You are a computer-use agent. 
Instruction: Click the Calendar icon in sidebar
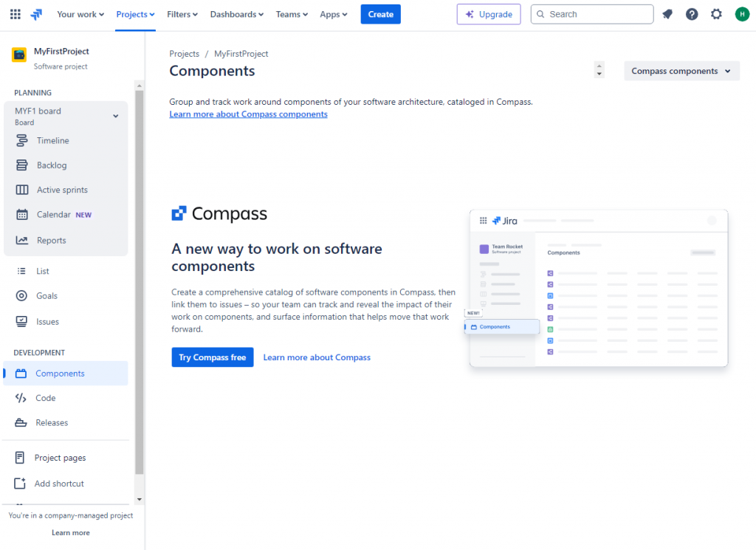click(x=21, y=215)
